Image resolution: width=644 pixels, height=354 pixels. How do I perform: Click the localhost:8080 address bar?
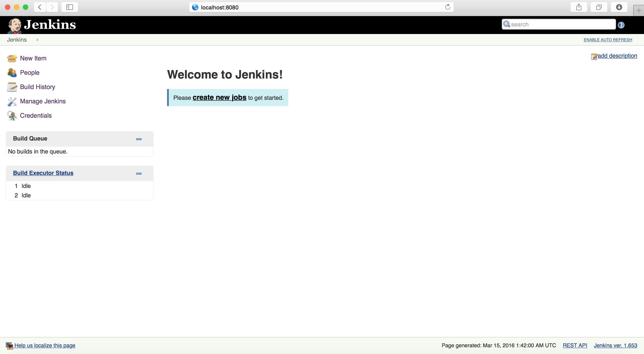(321, 7)
